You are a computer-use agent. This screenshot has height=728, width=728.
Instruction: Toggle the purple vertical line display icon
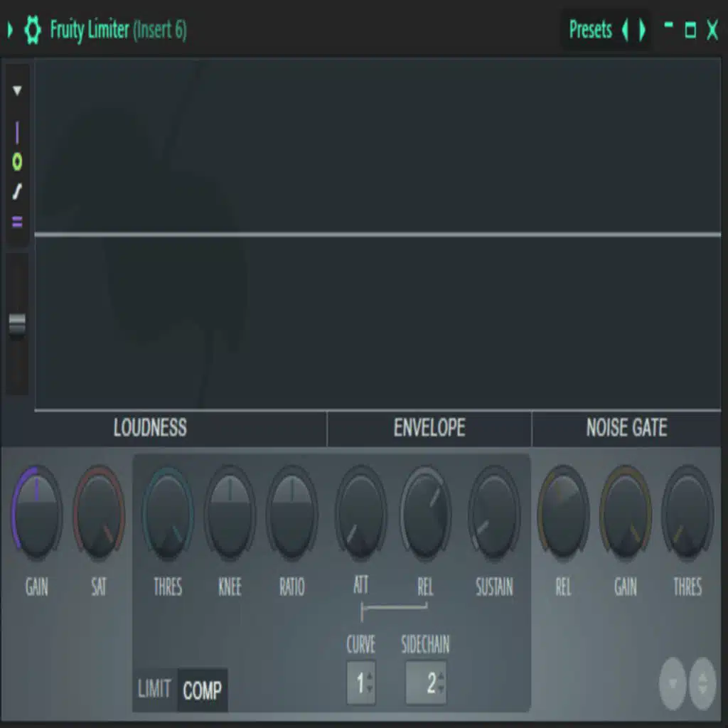tap(17, 132)
